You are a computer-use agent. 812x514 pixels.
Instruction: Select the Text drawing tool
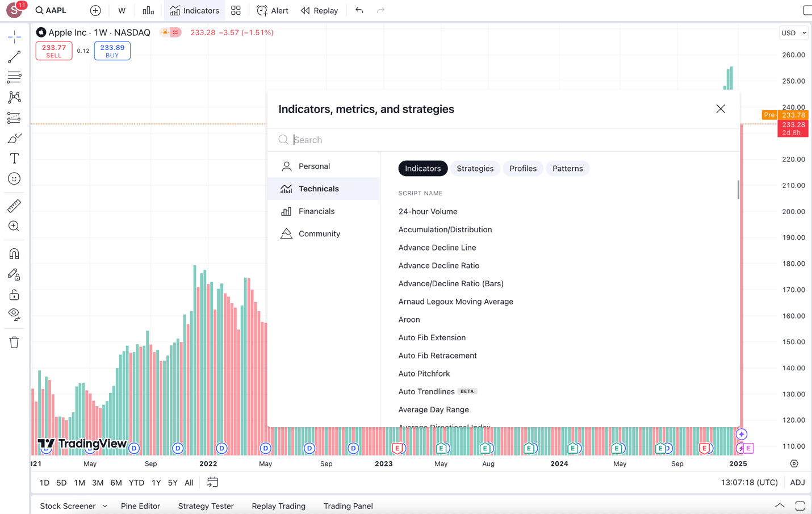pyautogui.click(x=14, y=158)
